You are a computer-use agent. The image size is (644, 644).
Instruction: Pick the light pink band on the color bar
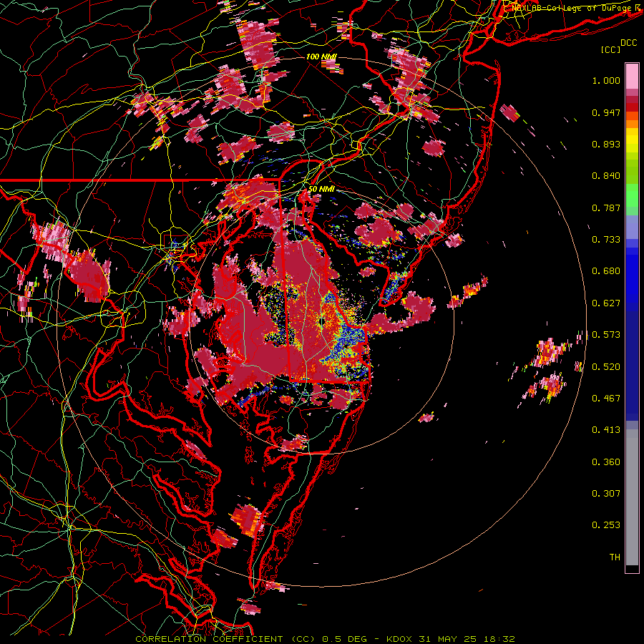pos(632,76)
